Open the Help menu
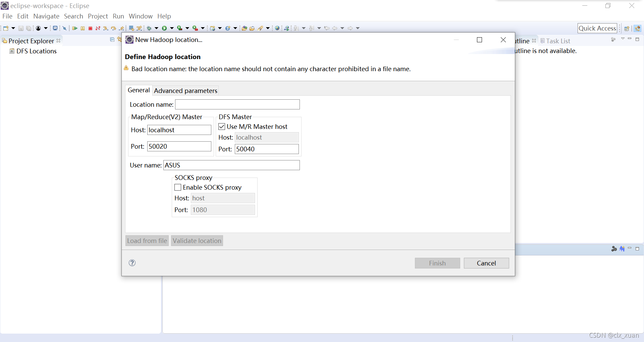This screenshot has height=342, width=644. [164, 16]
